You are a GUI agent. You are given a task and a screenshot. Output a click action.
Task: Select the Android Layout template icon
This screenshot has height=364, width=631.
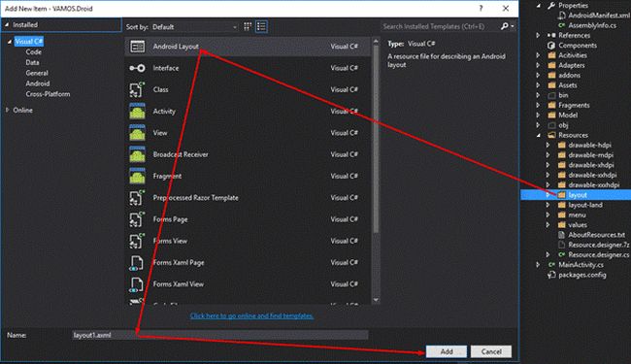pyautogui.click(x=137, y=47)
